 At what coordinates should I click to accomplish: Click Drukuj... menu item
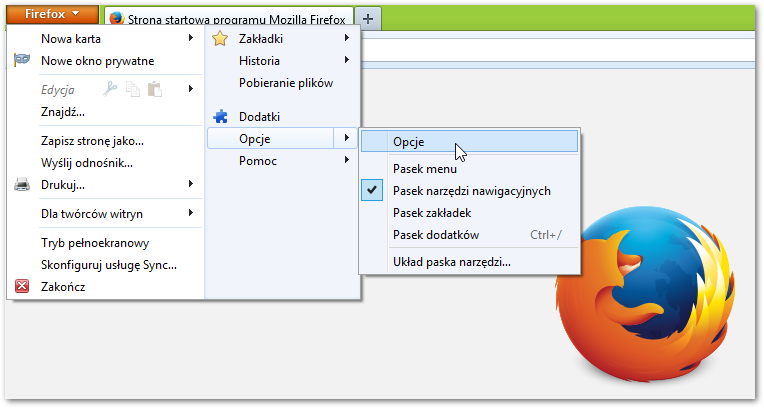63,185
